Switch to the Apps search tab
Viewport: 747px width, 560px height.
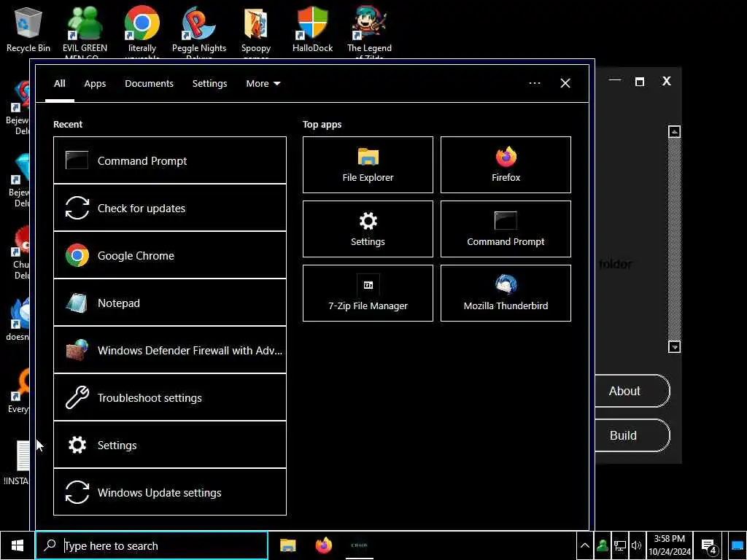(95, 83)
